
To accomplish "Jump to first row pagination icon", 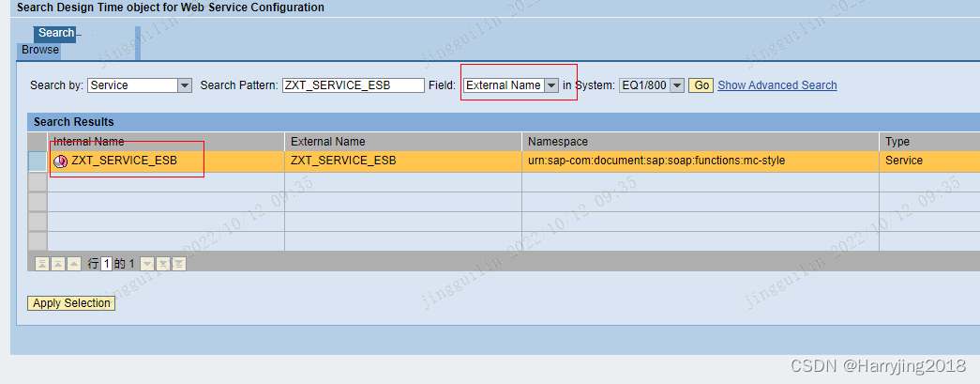I will tap(42, 264).
